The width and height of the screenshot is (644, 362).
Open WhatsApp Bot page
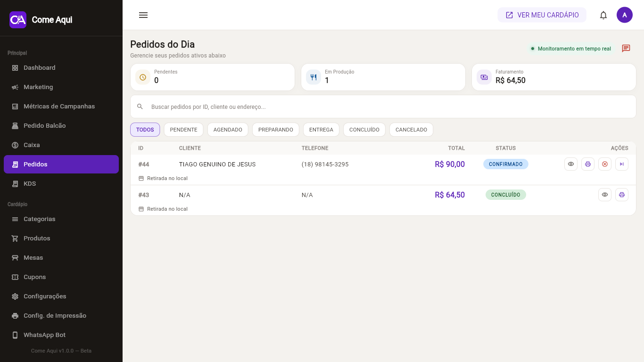pos(61,335)
